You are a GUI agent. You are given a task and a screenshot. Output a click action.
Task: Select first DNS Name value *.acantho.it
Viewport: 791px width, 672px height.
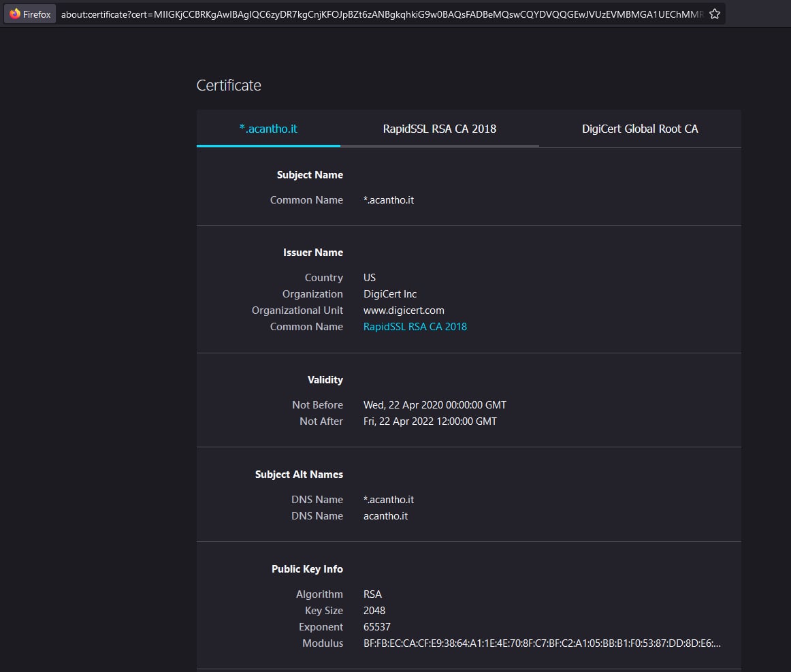click(x=389, y=500)
